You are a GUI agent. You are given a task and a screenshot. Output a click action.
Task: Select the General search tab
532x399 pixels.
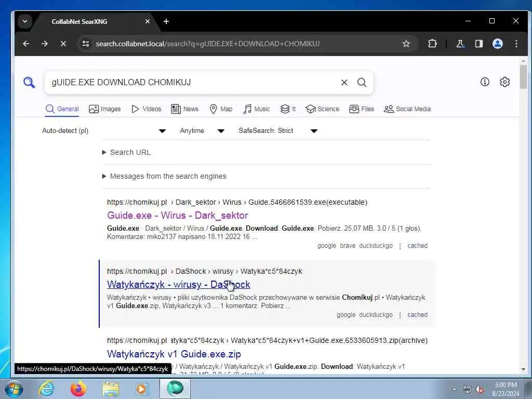tap(62, 109)
